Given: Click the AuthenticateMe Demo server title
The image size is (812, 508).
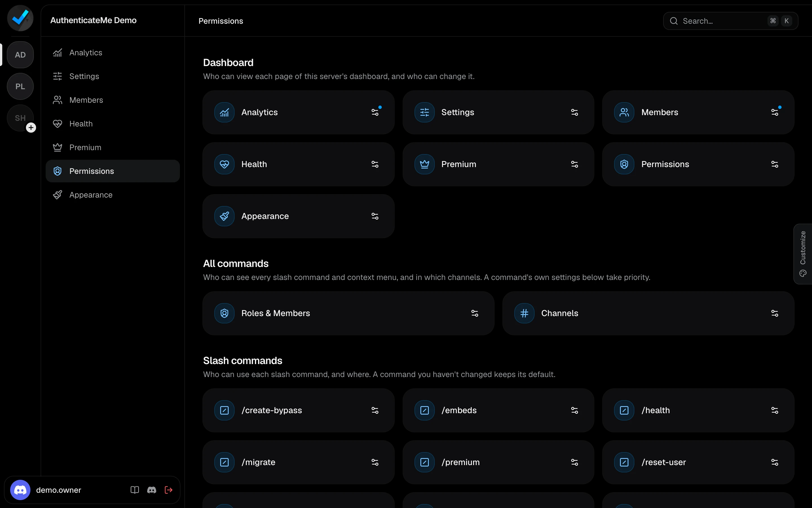Looking at the screenshot, I should point(93,20).
